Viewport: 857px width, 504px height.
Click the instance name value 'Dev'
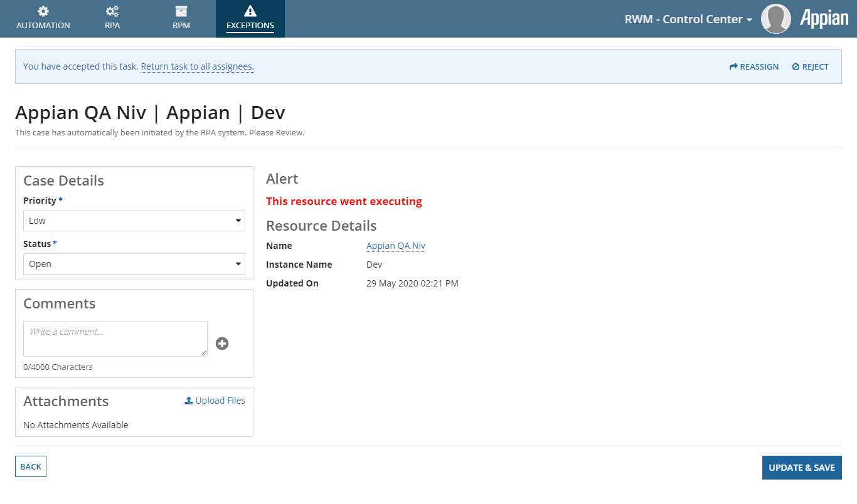(374, 265)
